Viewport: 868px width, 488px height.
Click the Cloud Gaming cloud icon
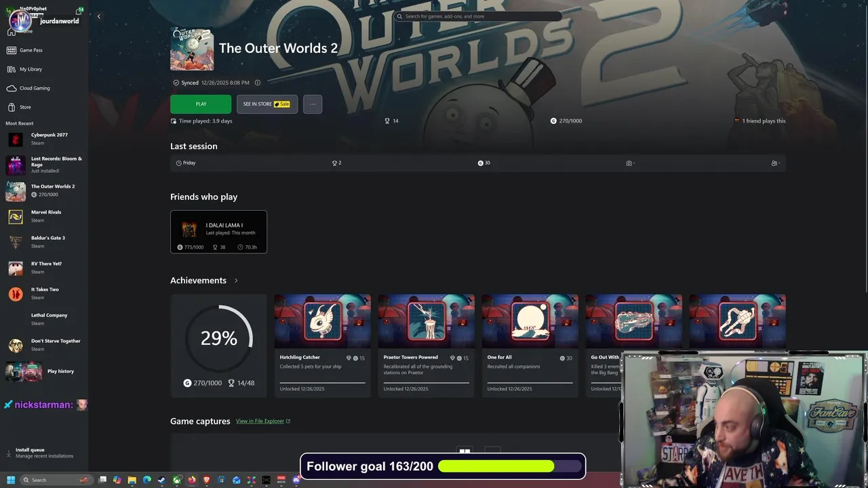(12, 88)
